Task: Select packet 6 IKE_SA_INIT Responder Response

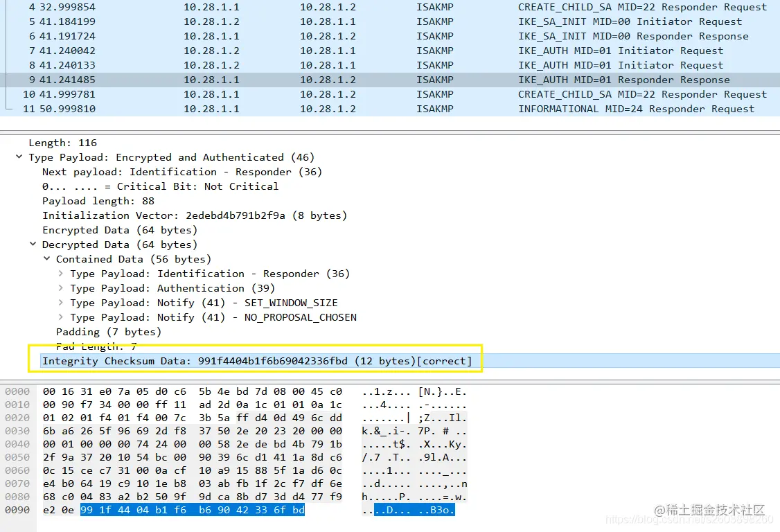Action: [x=390, y=36]
